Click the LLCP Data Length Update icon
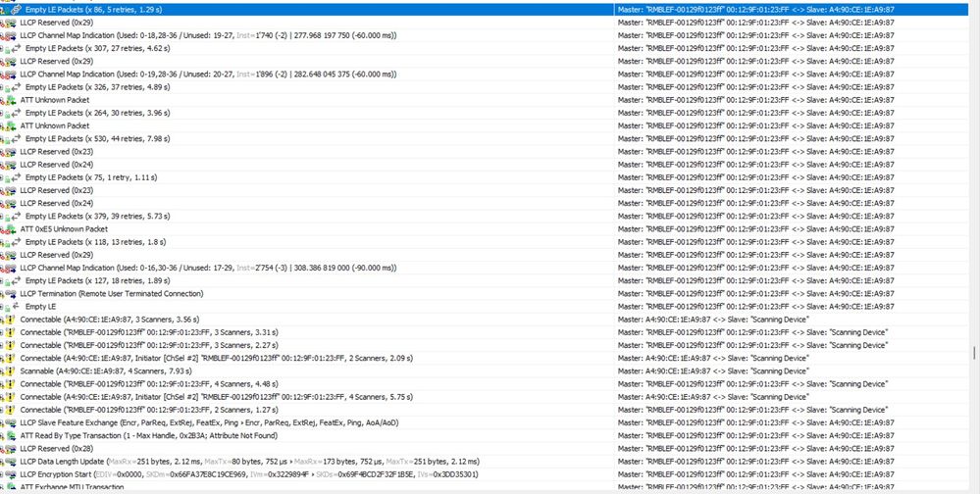Viewport: 980px width, 494px height. point(11,462)
